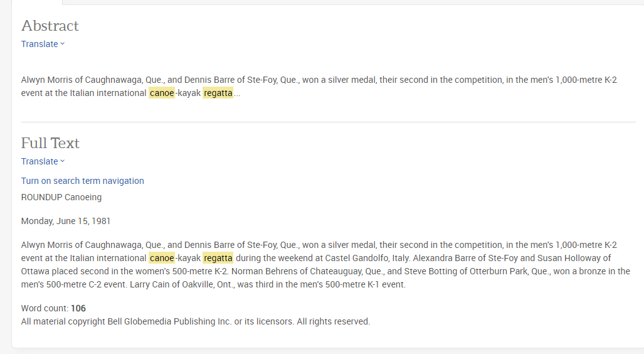This screenshot has height=354, width=644.
Task: Expand the Translate chevron under Abstract
Action: tap(63, 44)
